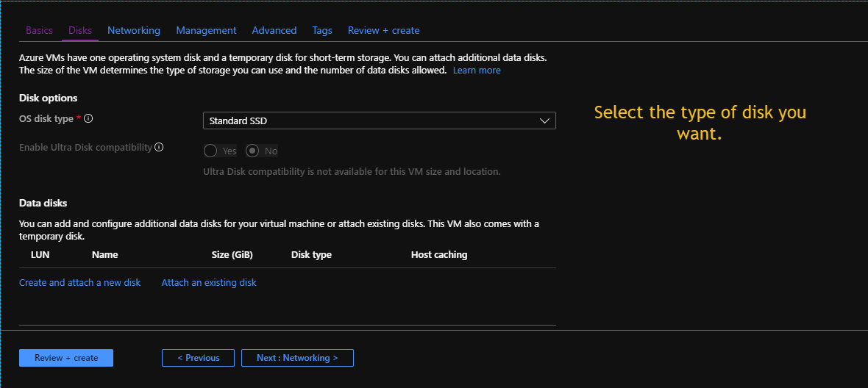
Task: Click the Size (GiB) column header
Action: pyautogui.click(x=232, y=255)
